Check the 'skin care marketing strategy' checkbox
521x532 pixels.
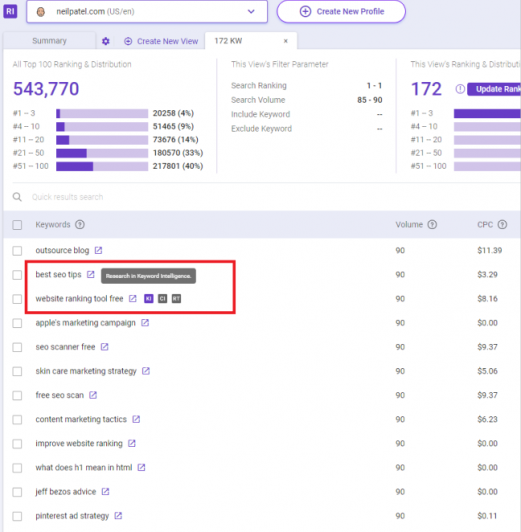click(17, 371)
